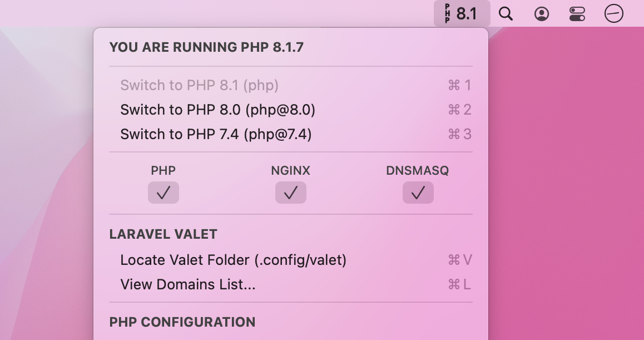
Task: Click the PHP 8.1 menu bar icon
Action: pos(462,13)
